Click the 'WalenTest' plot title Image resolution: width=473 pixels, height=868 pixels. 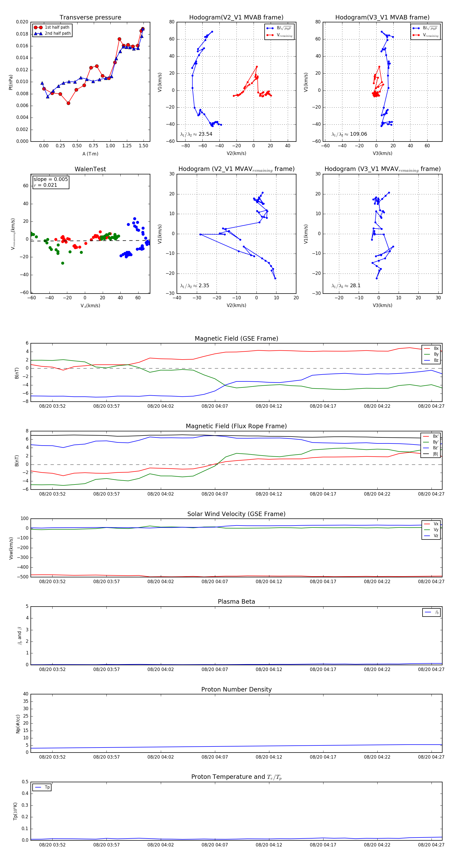click(x=90, y=169)
